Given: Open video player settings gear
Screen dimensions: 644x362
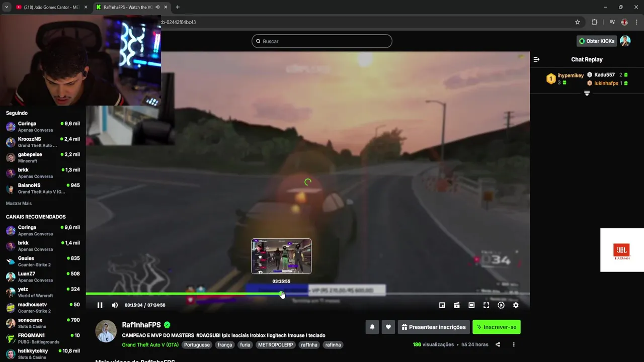Looking at the screenshot, I should pos(516,305).
